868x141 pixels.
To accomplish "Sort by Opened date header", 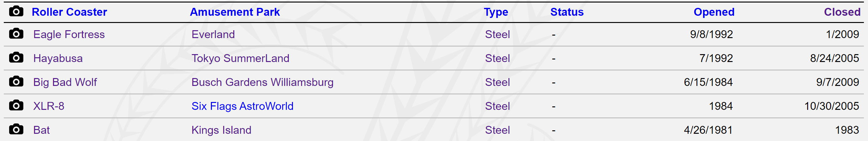I will click(x=714, y=12).
